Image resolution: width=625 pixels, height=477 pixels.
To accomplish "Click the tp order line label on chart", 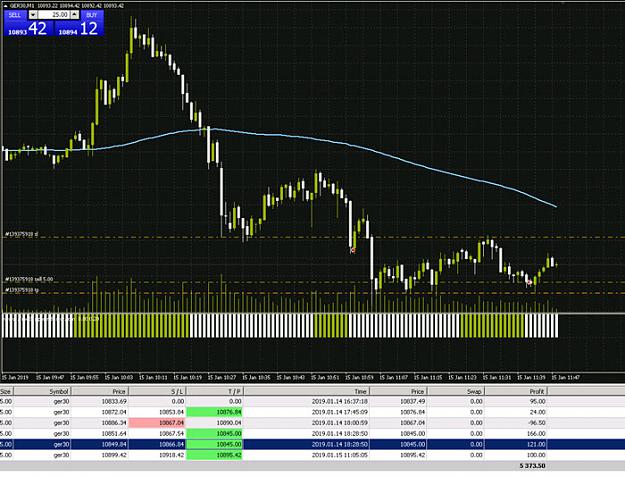I will tap(22, 290).
